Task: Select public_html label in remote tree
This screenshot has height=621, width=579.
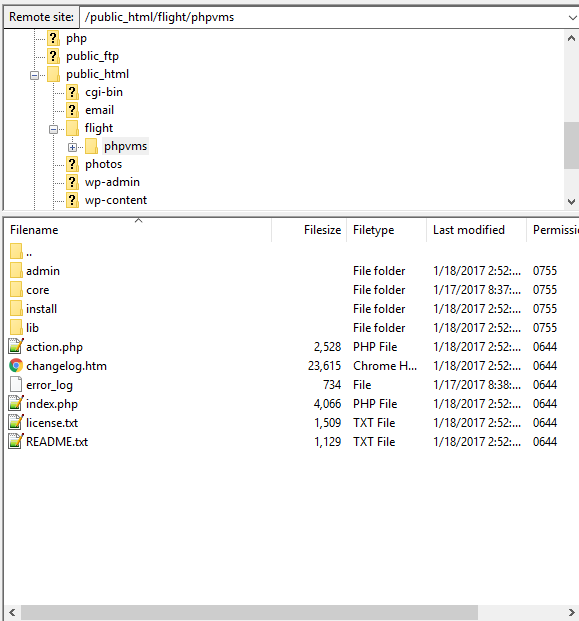Action: pyautogui.click(x=97, y=74)
